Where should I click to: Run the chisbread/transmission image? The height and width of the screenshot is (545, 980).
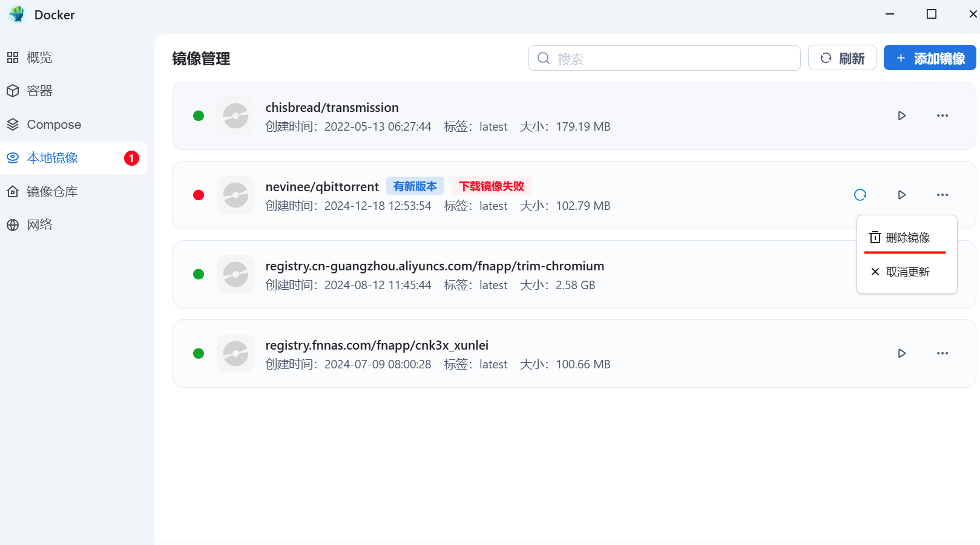[x=901, y=116]
